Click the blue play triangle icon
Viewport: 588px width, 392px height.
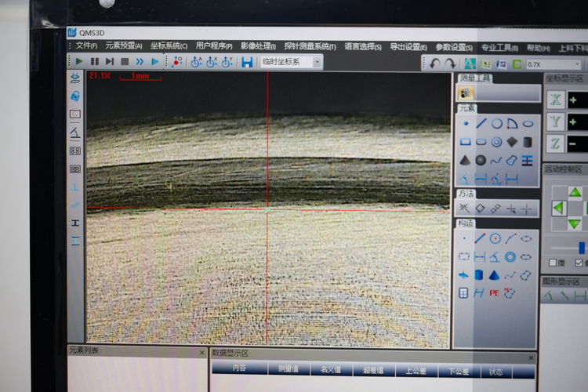coord(155,61)
